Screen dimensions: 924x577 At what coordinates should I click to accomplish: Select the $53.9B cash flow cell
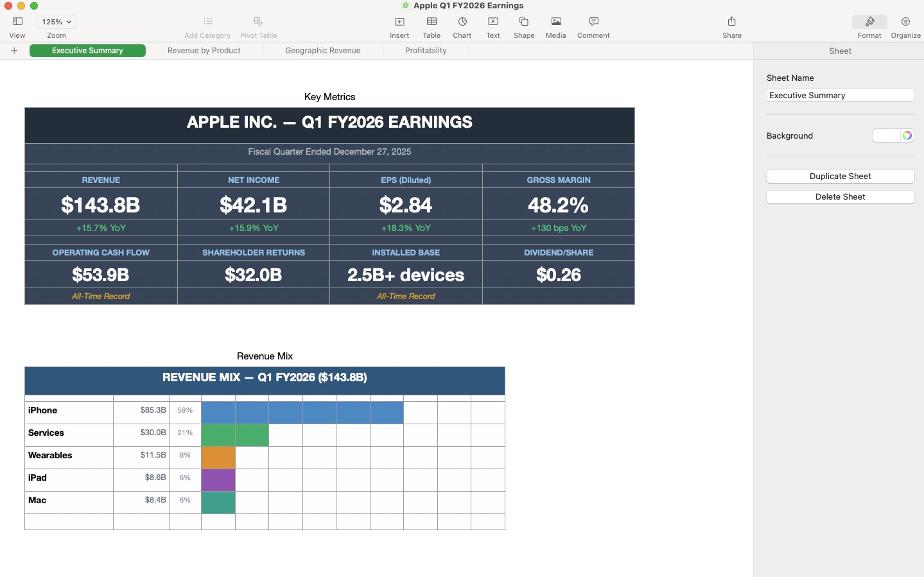(x=101, y=275)
